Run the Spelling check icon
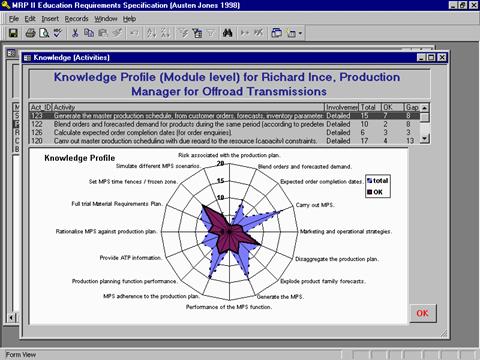Screen dimensions: 480x360 [58, 33]
